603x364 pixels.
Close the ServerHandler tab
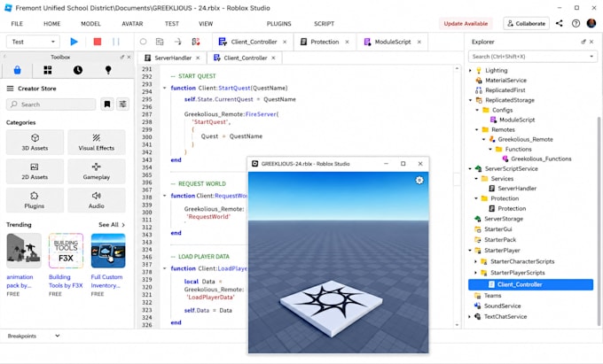tap(198, 58)
